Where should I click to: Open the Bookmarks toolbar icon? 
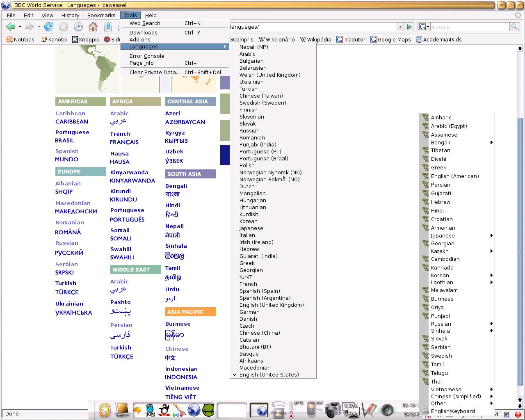coord(107,27)
